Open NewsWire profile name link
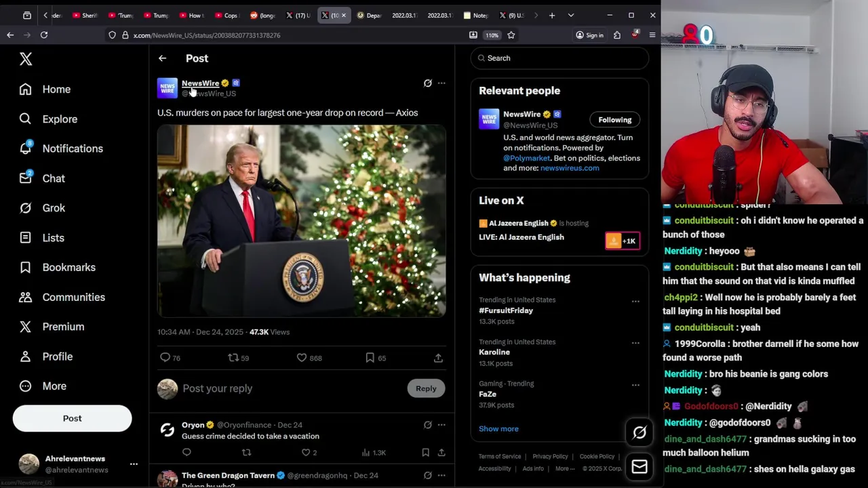868x488 pixels. tap(200, 83)
